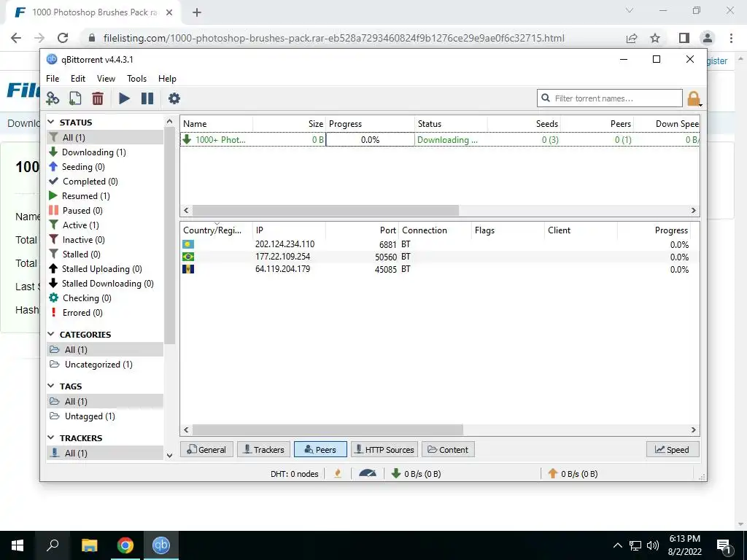
Task: Click the Chrome share page icon
Action: (632, 38)
